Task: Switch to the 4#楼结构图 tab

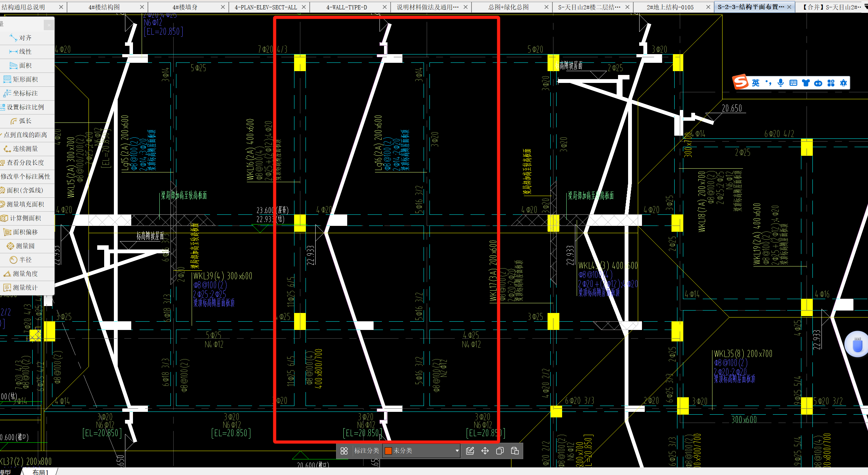Action: coord(104,7)
